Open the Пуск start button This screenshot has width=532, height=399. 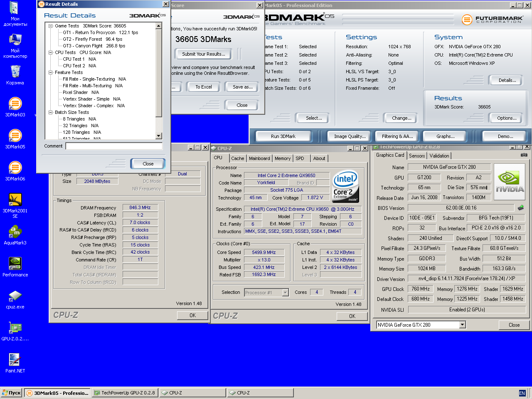point(12,393)
